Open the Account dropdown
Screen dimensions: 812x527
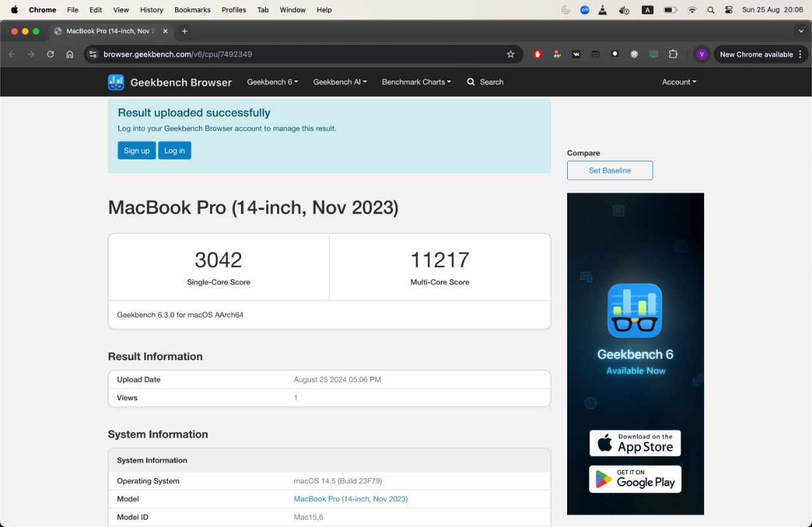point(678,82)
